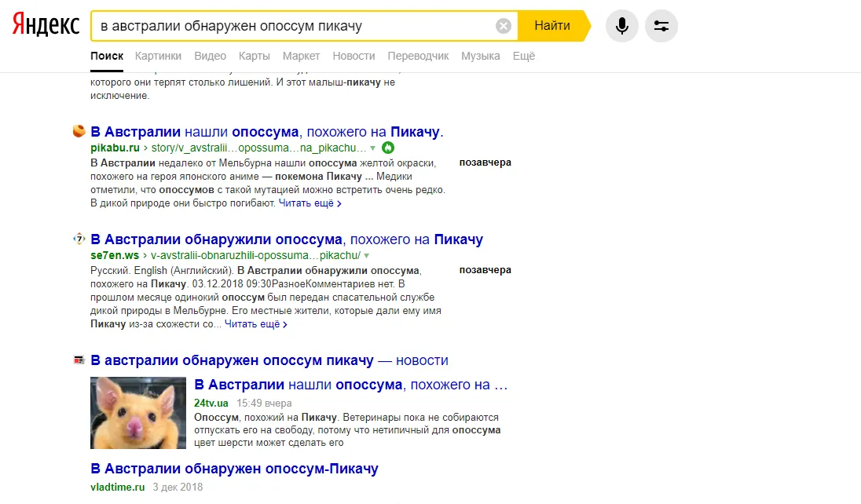The image size is (861, 504).
Task: Click the se7en.ws favicon
Action: pos(79,239)
